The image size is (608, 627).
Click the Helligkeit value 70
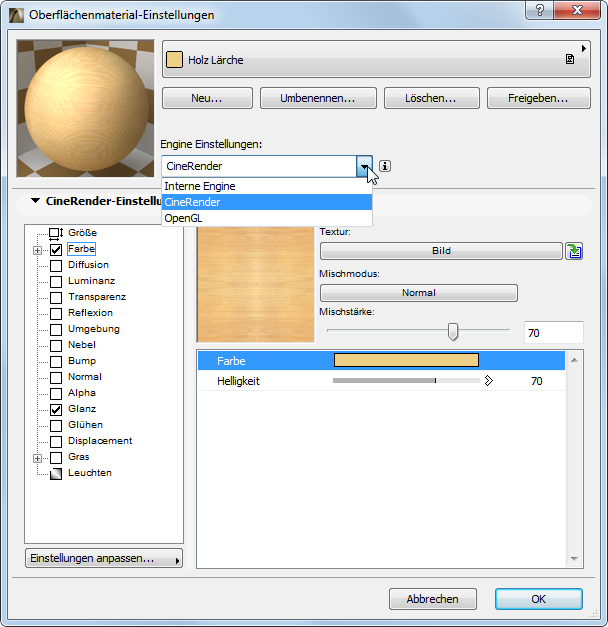536,381
